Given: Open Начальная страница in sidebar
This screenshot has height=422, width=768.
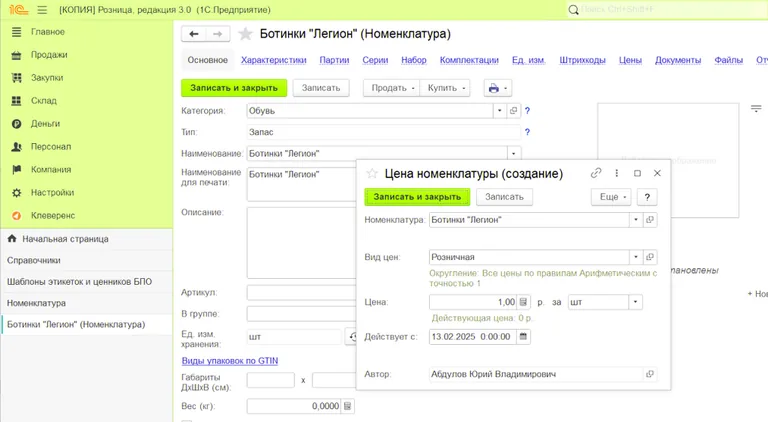Looking at the screenshot, I should [65, 239].
